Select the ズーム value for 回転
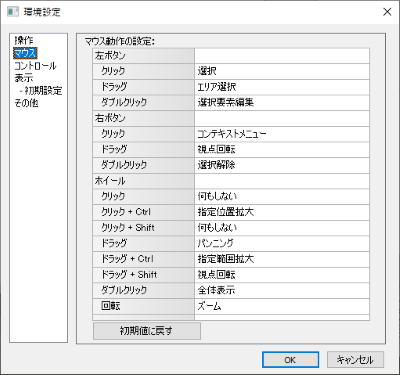This screenshot has width=400, height=375. click(282, 306)
